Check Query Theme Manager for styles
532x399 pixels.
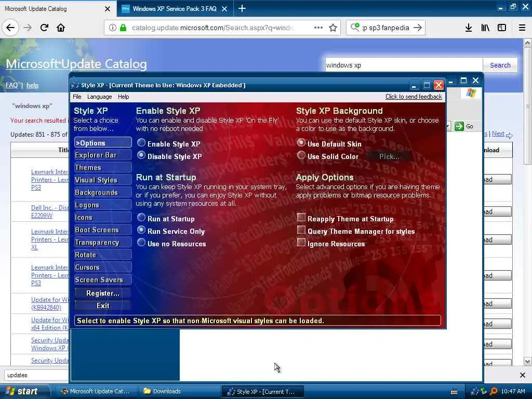click(301, 230)
